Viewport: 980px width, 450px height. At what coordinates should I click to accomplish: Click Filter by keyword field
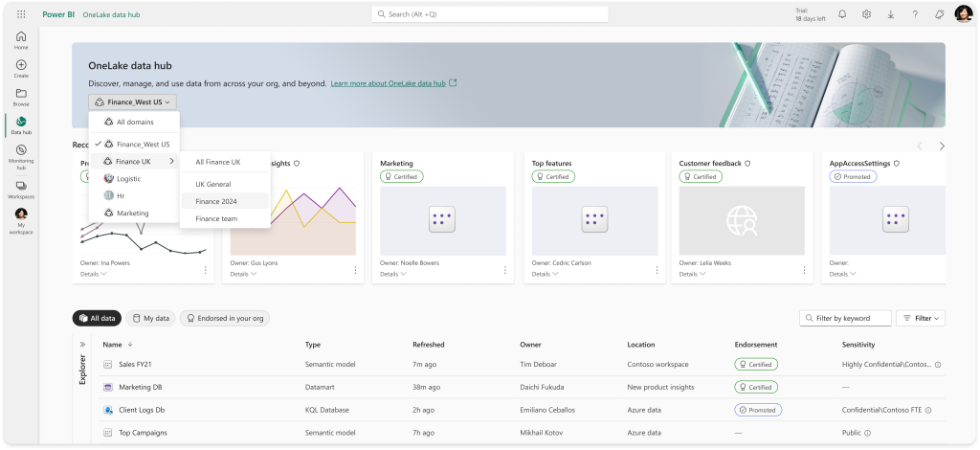tap(846, 318)
